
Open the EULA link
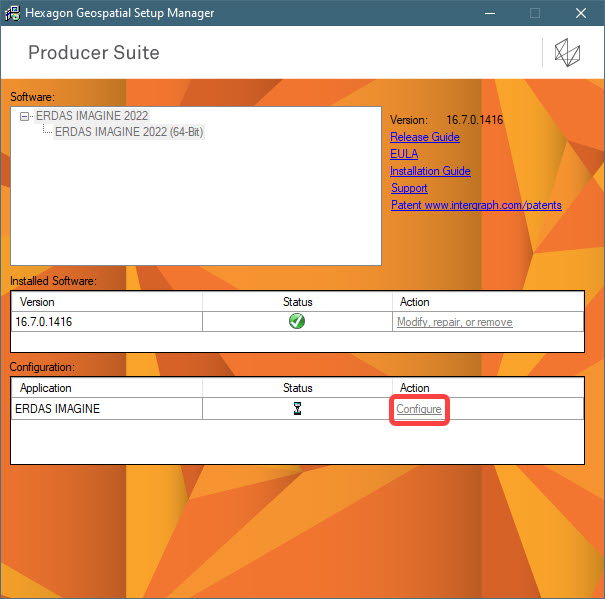404,154
